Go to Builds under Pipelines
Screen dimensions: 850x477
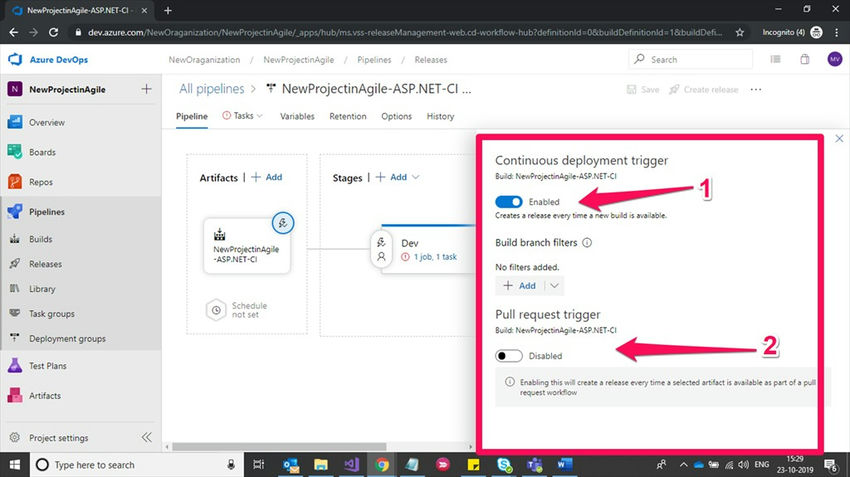click(x=41, y=239)
